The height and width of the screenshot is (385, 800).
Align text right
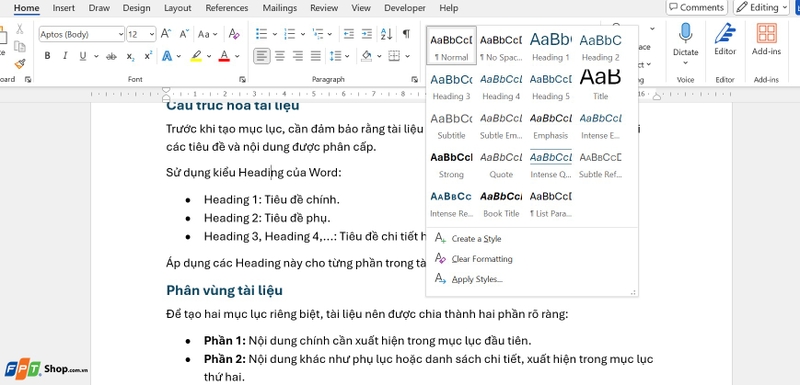coord(297,56)
